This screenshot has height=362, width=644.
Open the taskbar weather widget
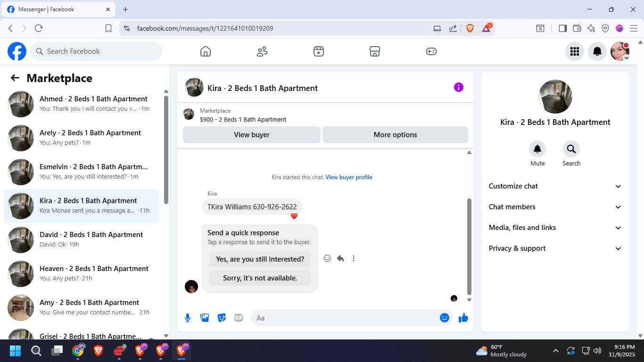501,351
